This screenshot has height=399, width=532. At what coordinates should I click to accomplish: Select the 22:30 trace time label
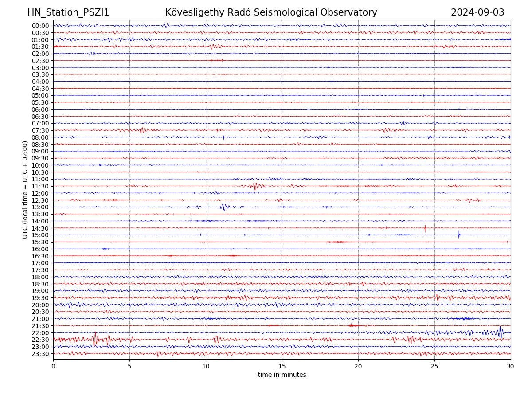click(x=40, y=340)
